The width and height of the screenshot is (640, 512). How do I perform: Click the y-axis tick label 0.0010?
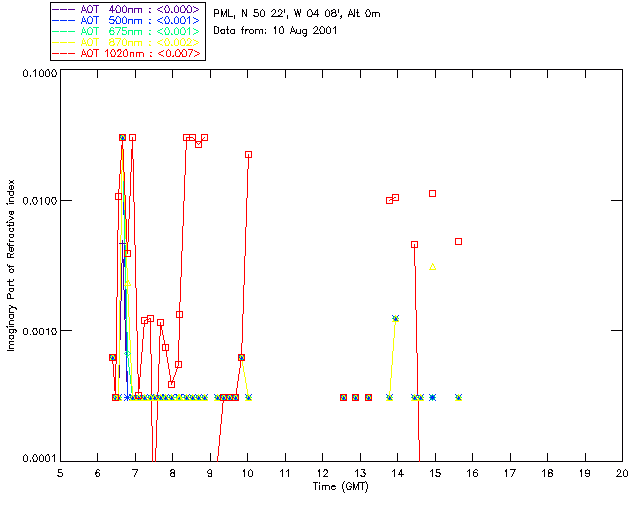click(x=40, y=331)
